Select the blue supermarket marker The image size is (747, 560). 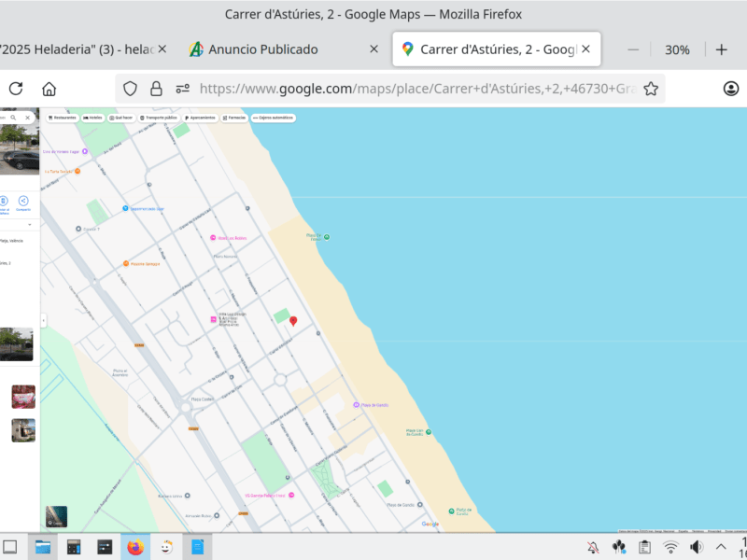(125, 208)
